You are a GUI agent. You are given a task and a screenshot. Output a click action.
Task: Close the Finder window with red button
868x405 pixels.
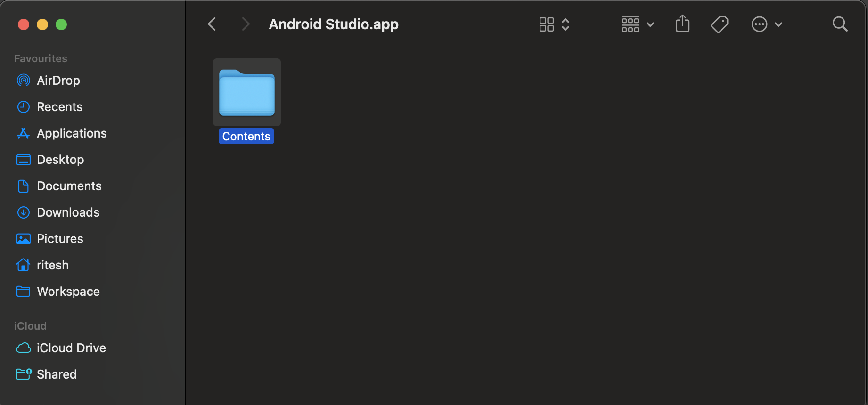(x=24, y=24)
